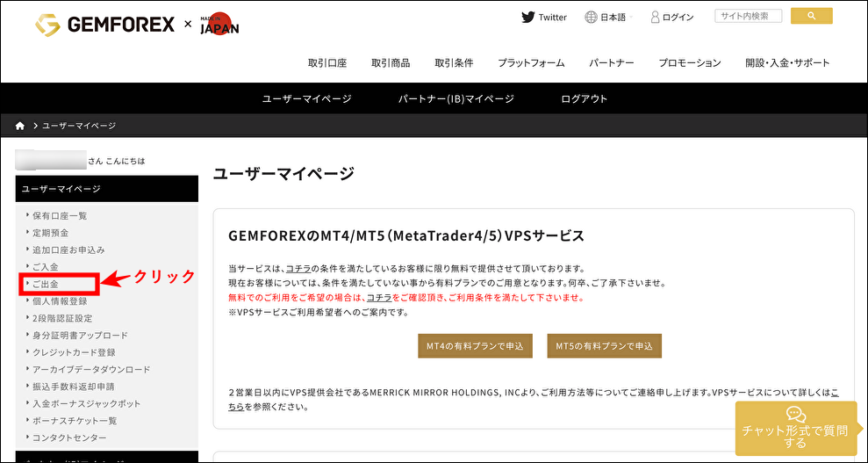Click the Made in Japan badge
This screenshot has width=868, height=463.
tap(219, 23)
